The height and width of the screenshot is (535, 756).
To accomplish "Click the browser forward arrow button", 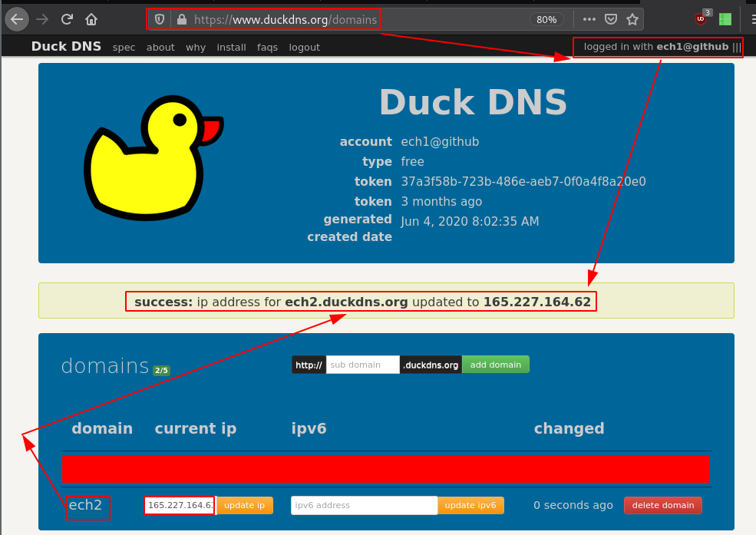I will [42, 19].
